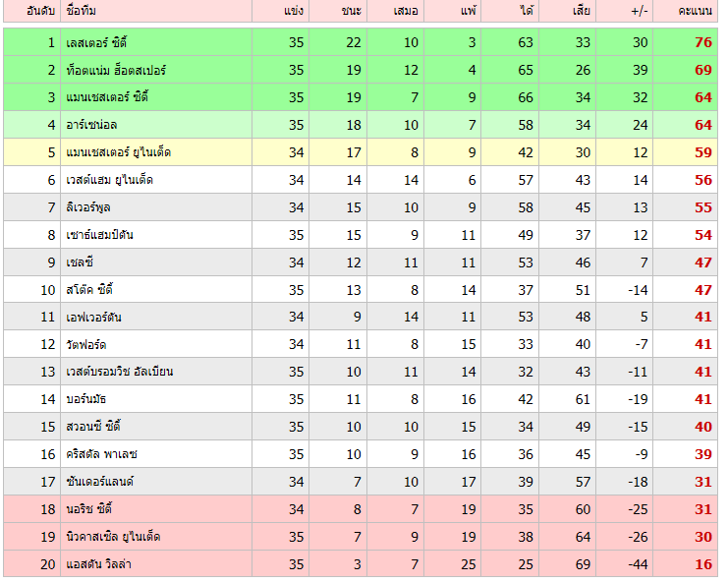
Task: Select the เอฟเวอร์ตัน team row name
Action: pos(93,318)
